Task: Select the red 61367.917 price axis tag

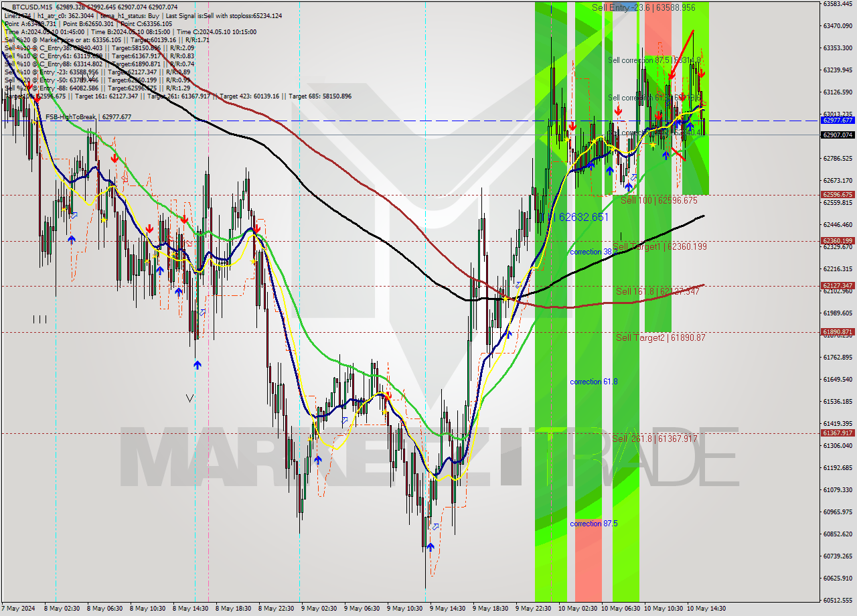Action: [x=838, y=433]
